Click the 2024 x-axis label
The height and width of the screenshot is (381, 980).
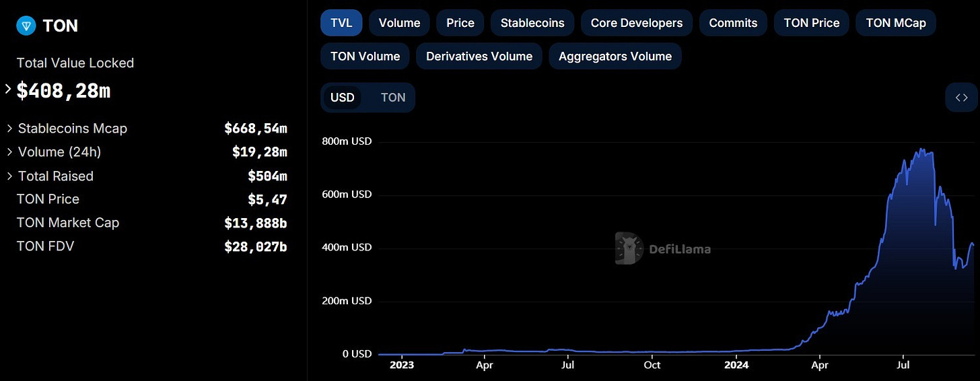click(736, 365)
